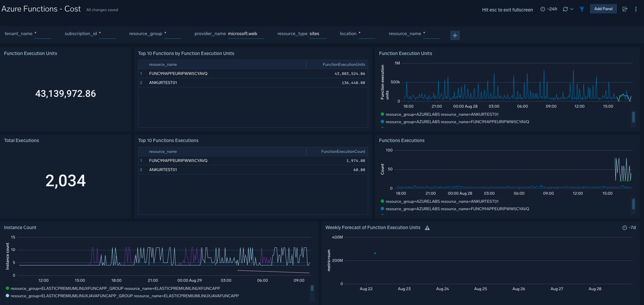644x305 pixels.
Task: Click the 43,139,972.86 total value
Action: pos(65,94)
